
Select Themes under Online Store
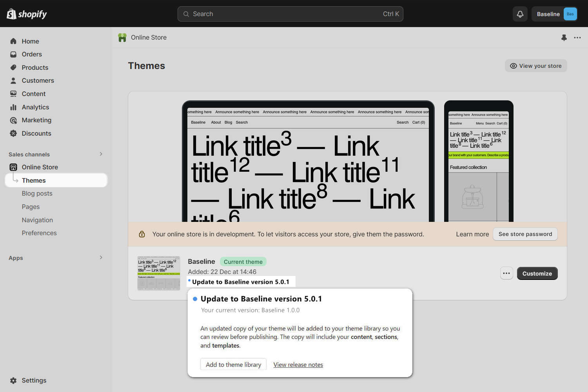[x=34, y=180]
